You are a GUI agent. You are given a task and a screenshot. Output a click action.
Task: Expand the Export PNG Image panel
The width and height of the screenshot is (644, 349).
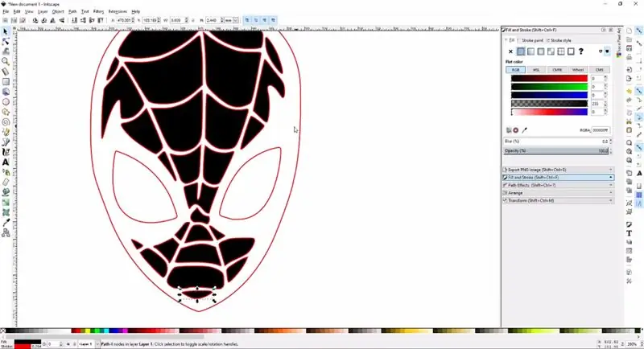[x=558, y=170]
